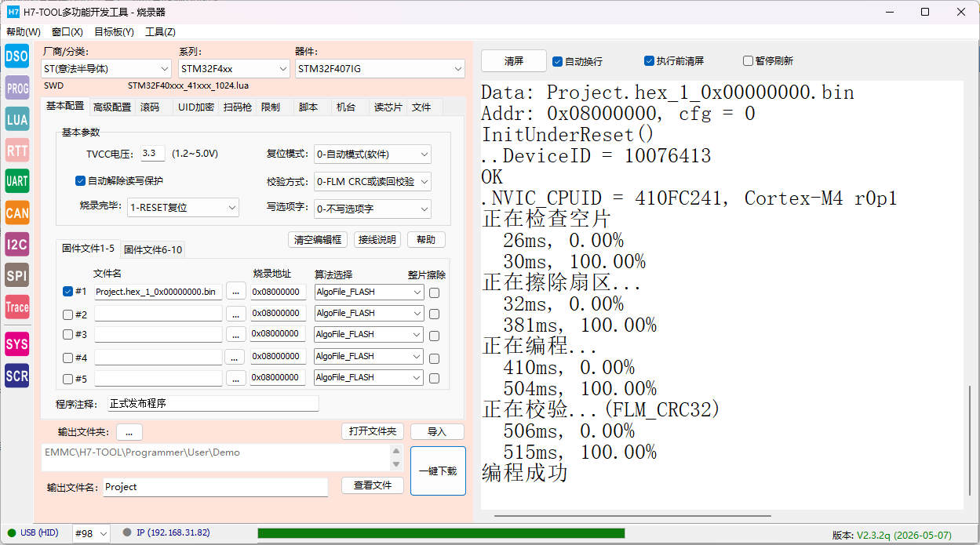
Task: Open the 窗口(X) menu
Action: pos(67,32)
